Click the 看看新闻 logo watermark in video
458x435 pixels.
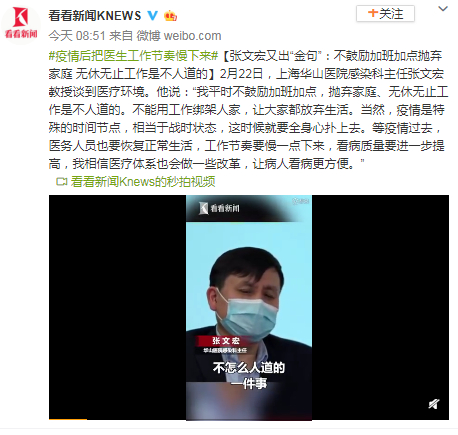(219, 208)
